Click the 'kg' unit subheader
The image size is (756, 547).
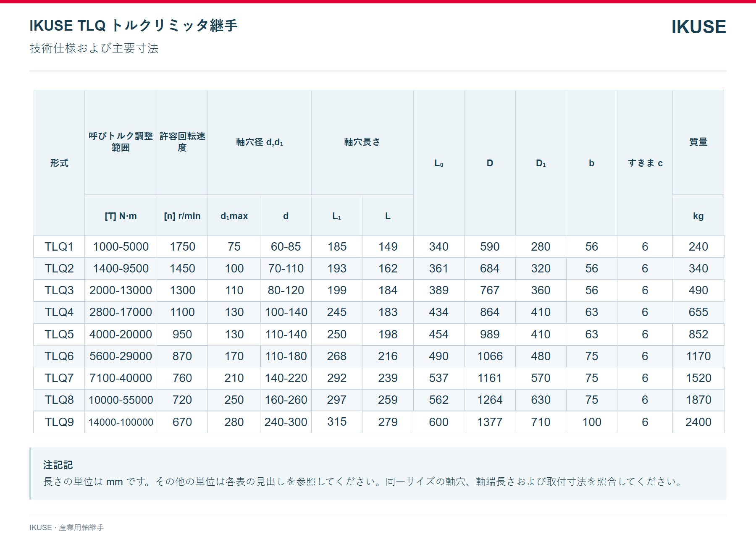tap(698, 216)
